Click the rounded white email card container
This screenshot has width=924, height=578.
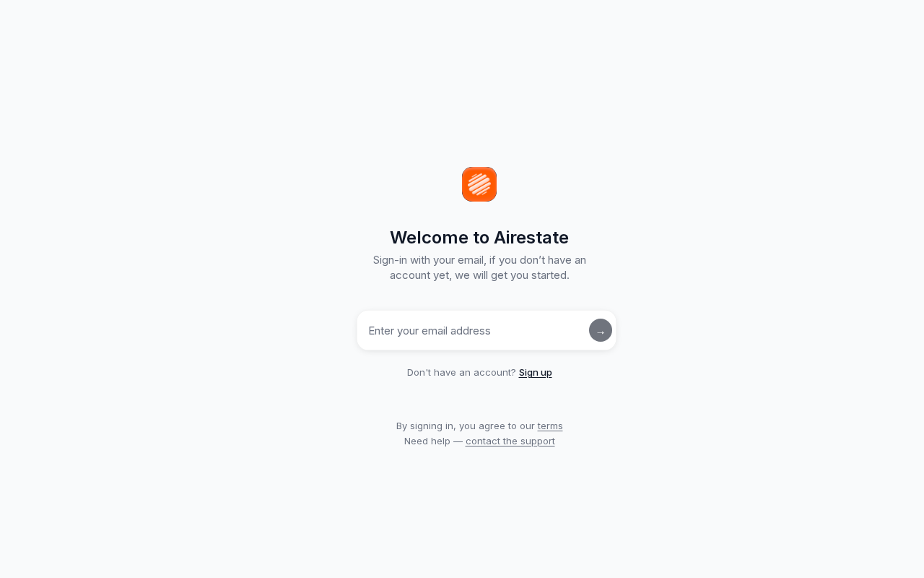487,330
